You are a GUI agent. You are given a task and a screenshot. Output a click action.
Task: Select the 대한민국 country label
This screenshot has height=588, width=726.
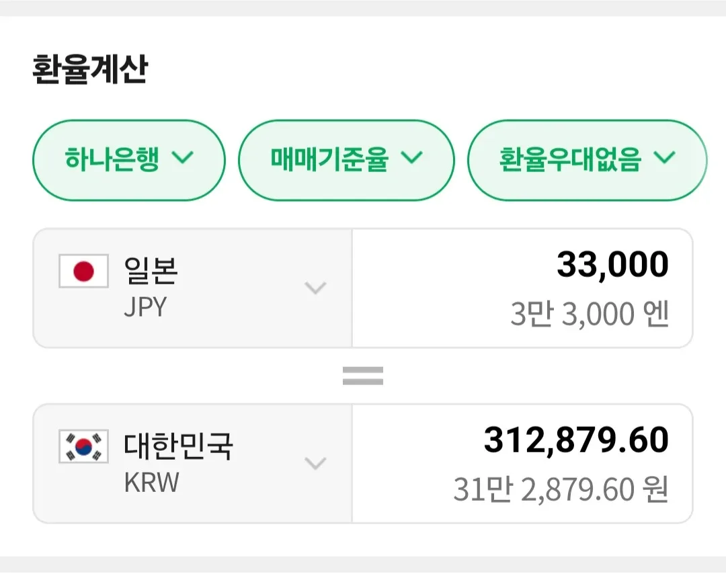(x=178, y=446)
